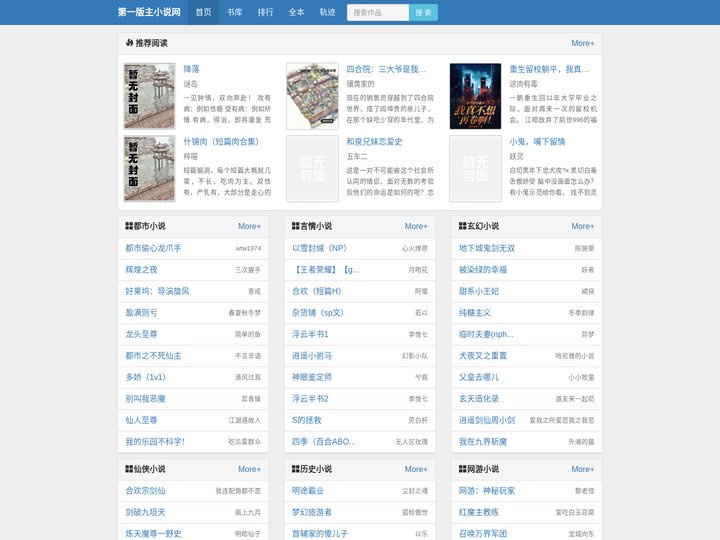
Task: Click the grid icon beside 都市小说
Action: pyautogui.click(x=129, y=226)
